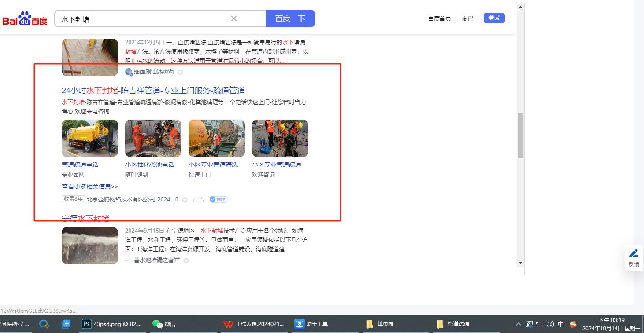Open Photoshop 43psd.png in taskbar
The image size is (644, 333).
[112, 324]
